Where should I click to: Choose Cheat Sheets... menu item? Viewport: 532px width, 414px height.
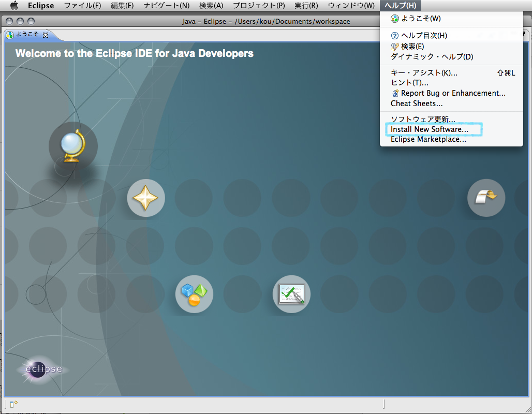pos(451,103)
